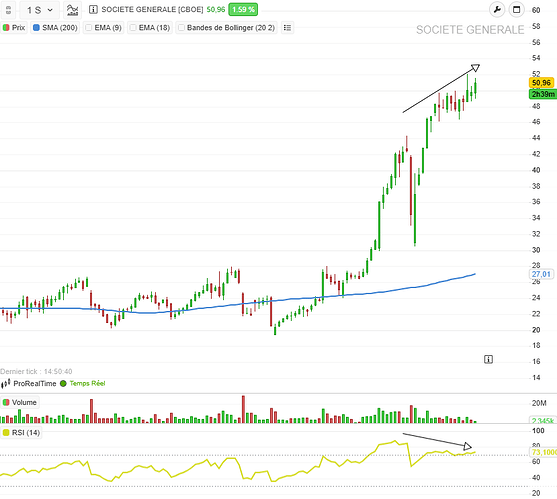The width and height of the screenshot is (557, 499).
Task: Click the blue 27,01 SMA value label
Action: (x=541, y=274)
